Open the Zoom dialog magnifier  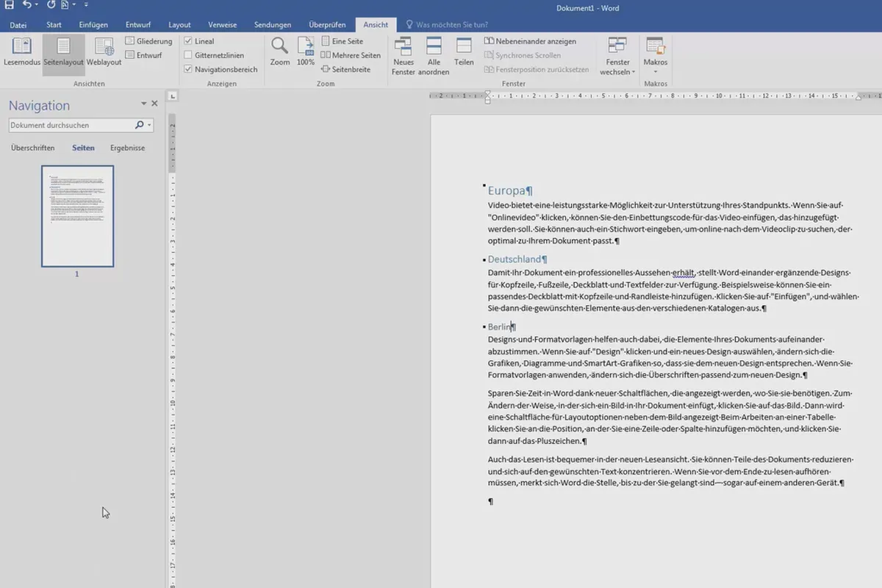click(x=279, y=51)
